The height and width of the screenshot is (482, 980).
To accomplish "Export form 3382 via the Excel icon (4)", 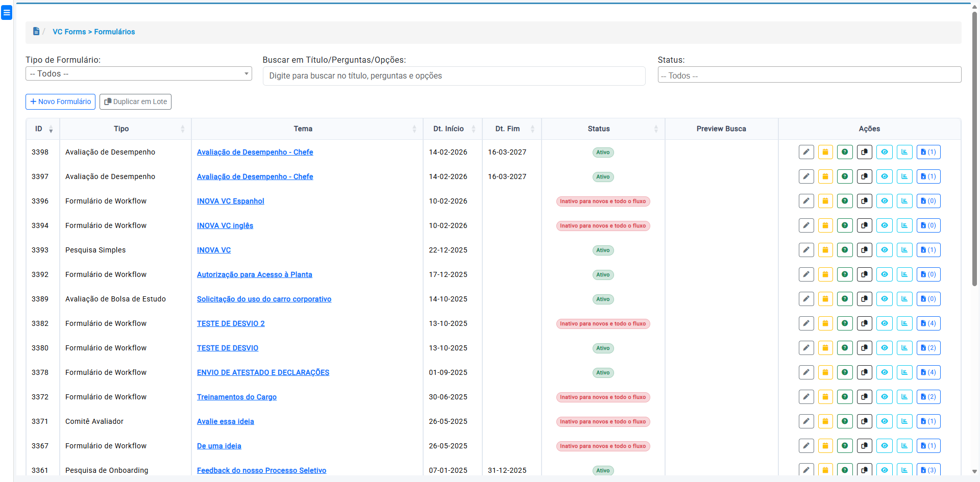I will 928,323.
